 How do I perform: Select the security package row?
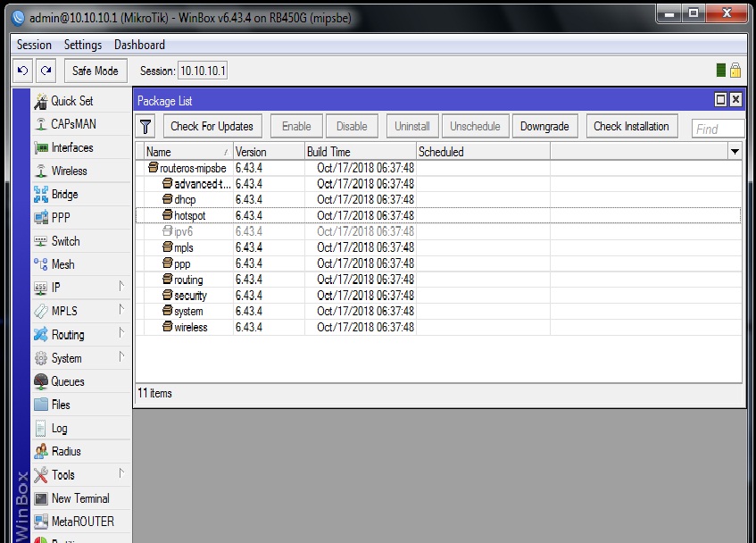point(439,295)
